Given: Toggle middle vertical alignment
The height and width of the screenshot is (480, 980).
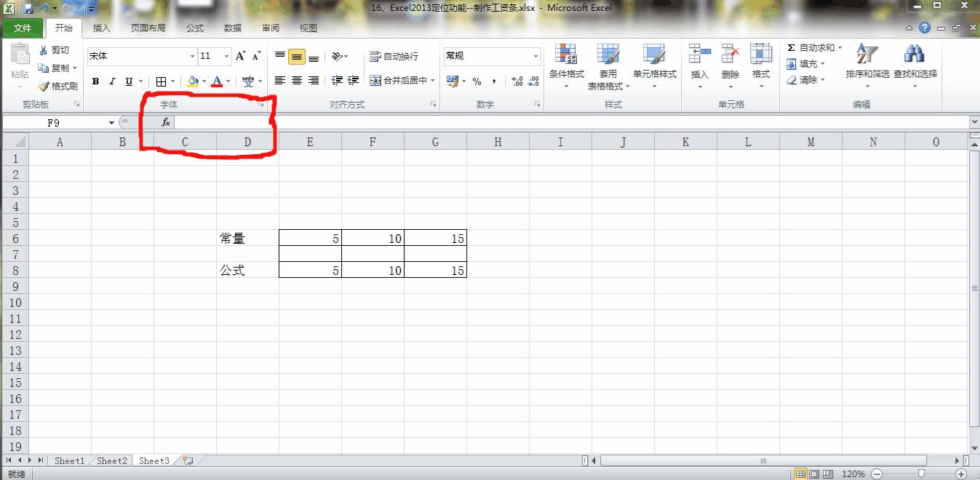Looking at the screenshot, I should [297, 56].
